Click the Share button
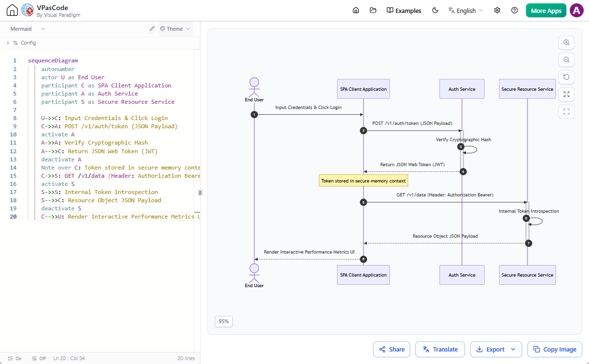This screenshot has height=364, width=589. click(391, 349)
